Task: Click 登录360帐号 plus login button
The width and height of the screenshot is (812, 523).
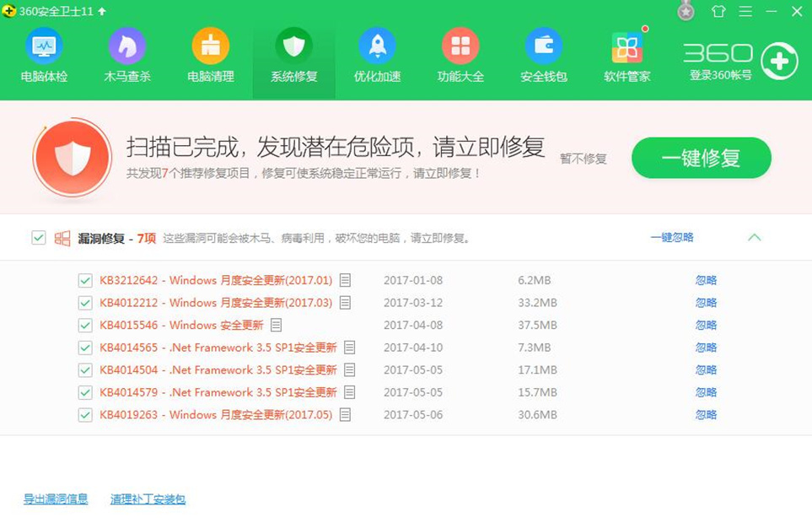Action: [x=778, y=62]
